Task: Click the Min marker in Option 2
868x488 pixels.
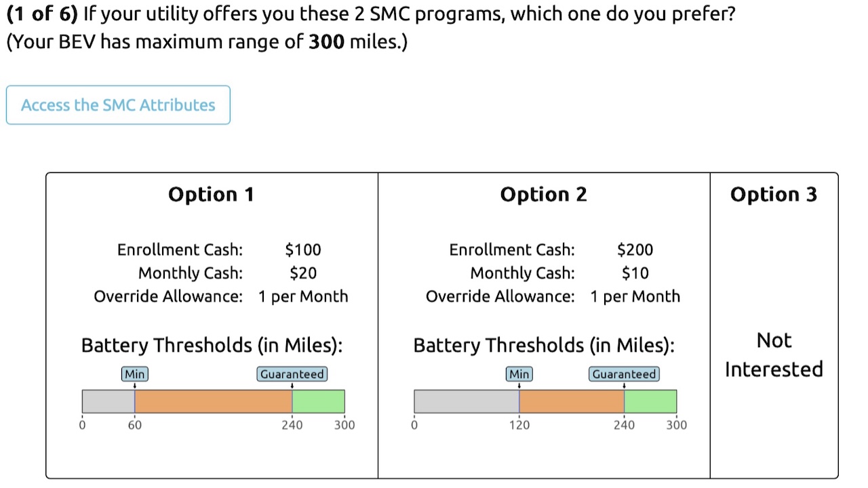Action: tap(519, 374)
